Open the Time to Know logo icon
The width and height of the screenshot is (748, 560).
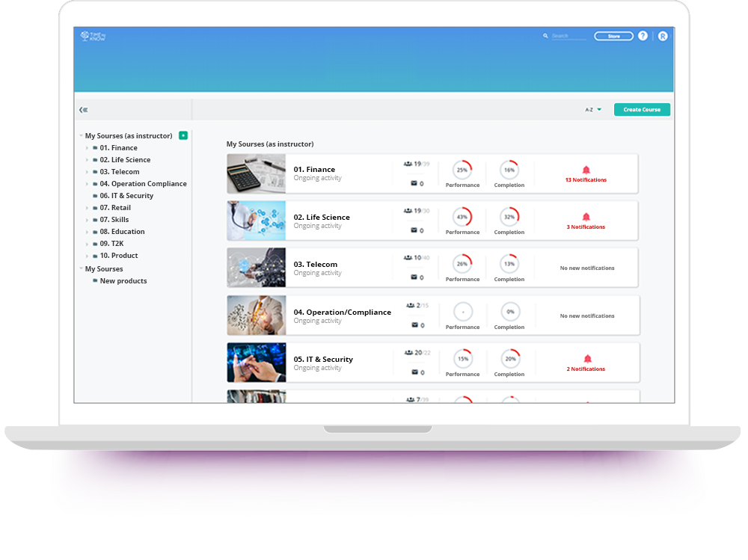click(x=86, y=34)
